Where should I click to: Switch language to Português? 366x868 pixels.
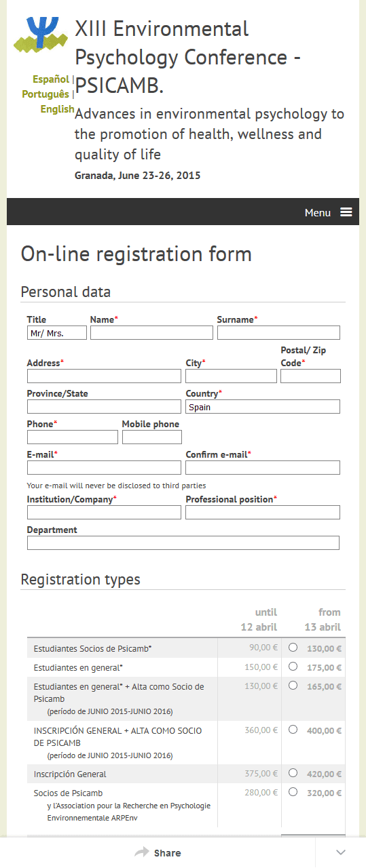coord(45,94)
